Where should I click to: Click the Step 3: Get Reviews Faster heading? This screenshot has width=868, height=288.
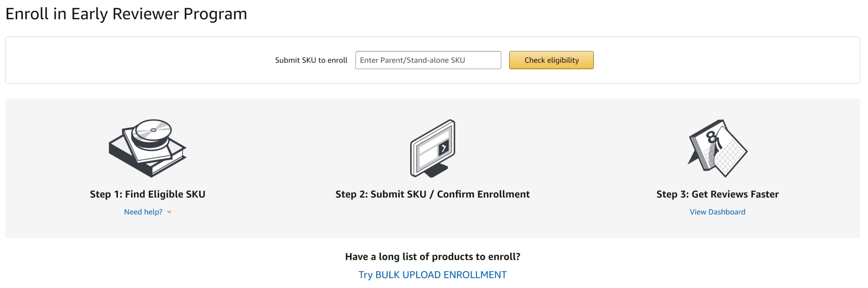tap(717, 194)
